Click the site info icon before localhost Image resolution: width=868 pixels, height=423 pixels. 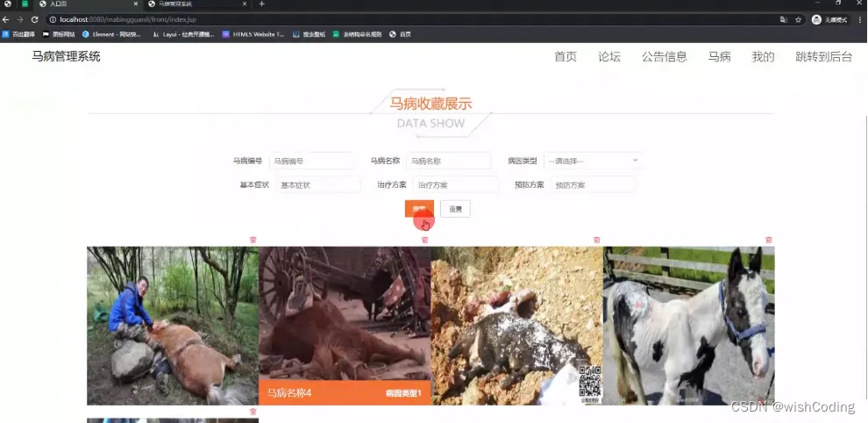point(53,19)
